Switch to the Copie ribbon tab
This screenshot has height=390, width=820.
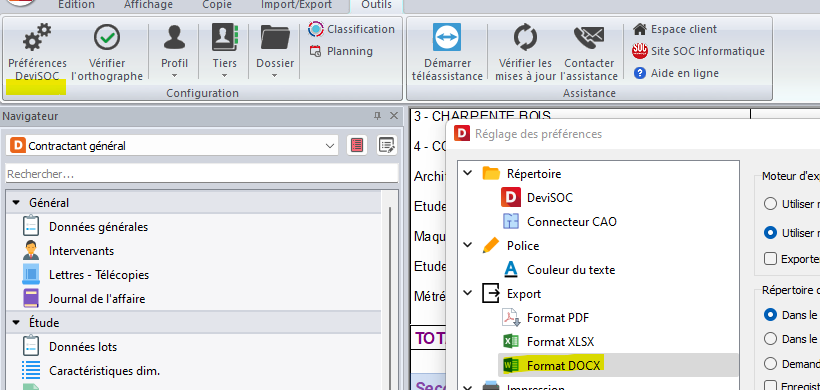[218, 5]
